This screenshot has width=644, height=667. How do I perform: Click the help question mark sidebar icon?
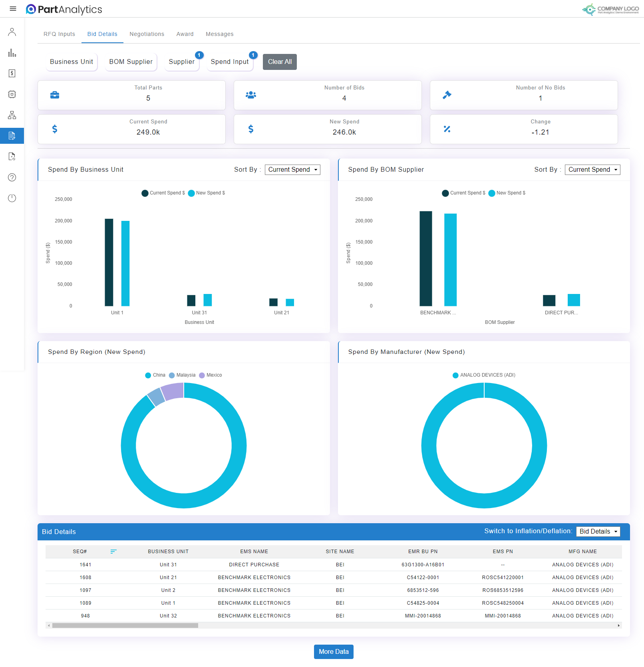click(x=12, y=177)
